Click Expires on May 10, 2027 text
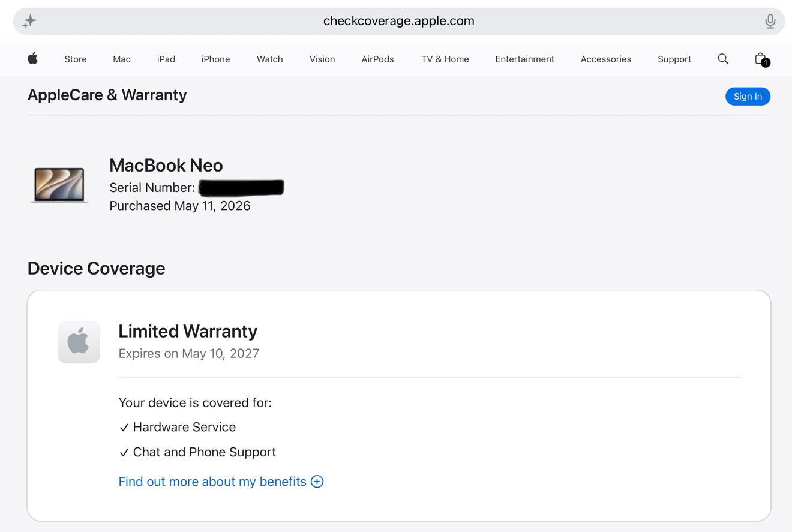This screenshot has width=792, height=532. coord(189,353)
